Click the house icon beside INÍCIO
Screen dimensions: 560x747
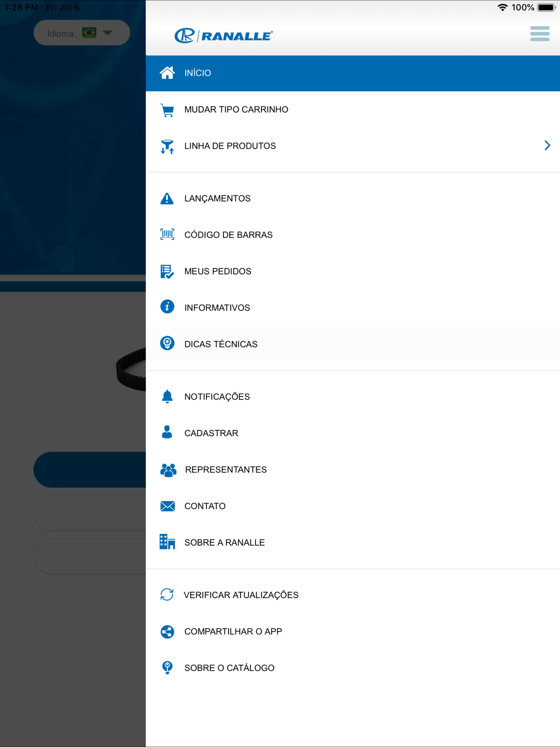[167, 73]
